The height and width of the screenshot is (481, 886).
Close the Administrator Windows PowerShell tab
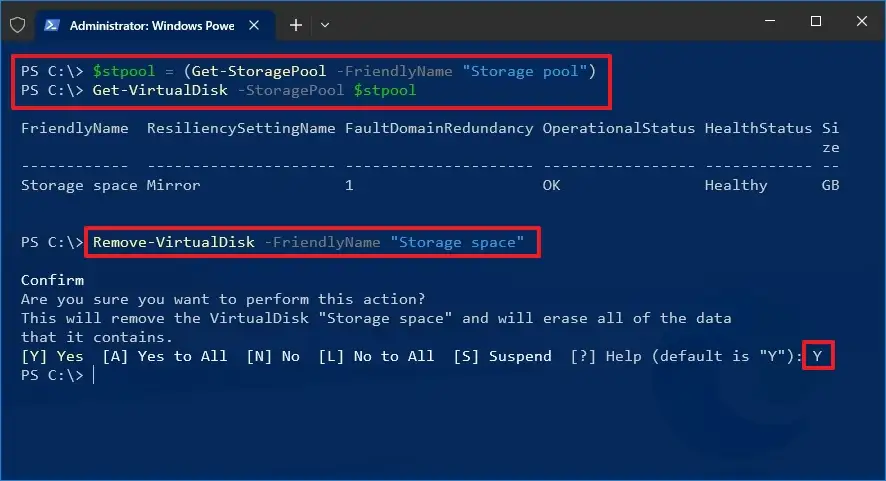[258, 23]
